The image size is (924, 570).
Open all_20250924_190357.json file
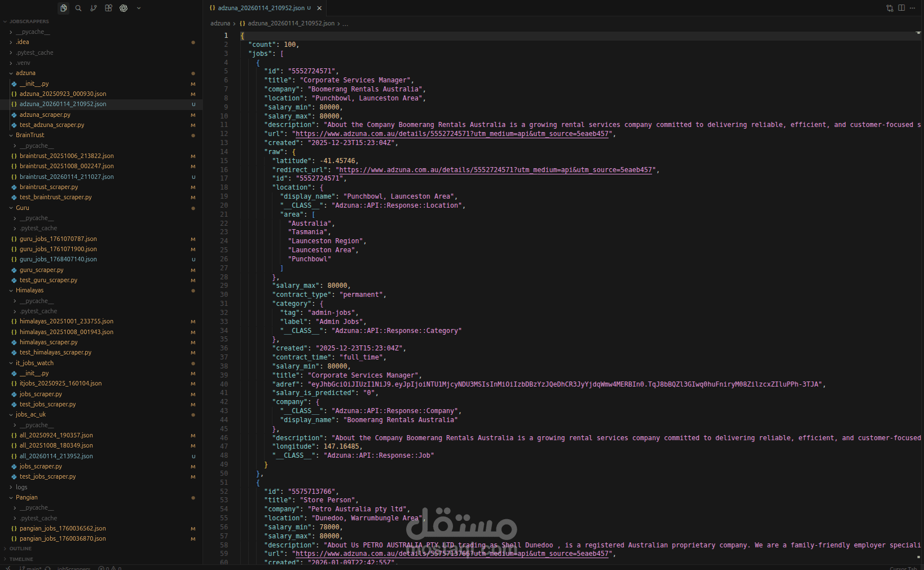click(x=56, y=435)
